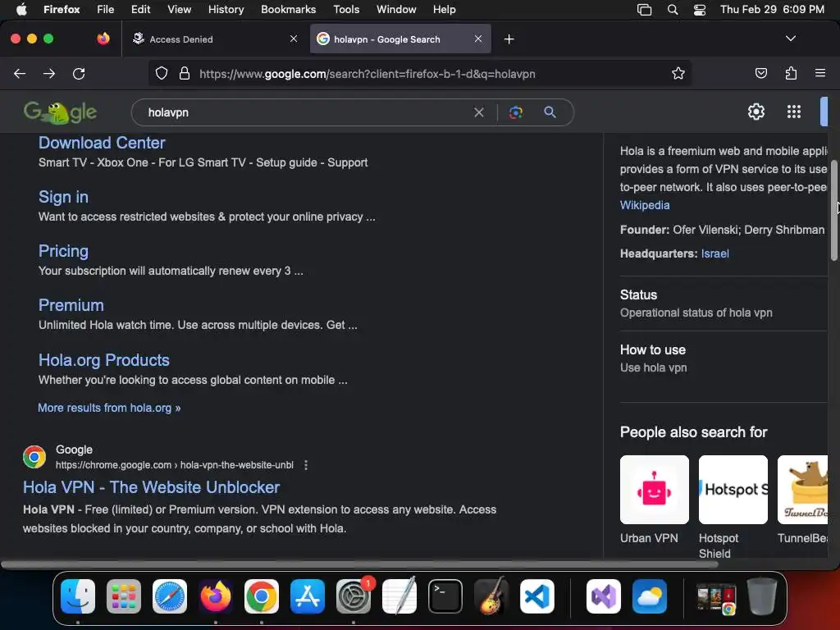
Task: Click the Israel headquarters link
Action: [x=714, y=253]
